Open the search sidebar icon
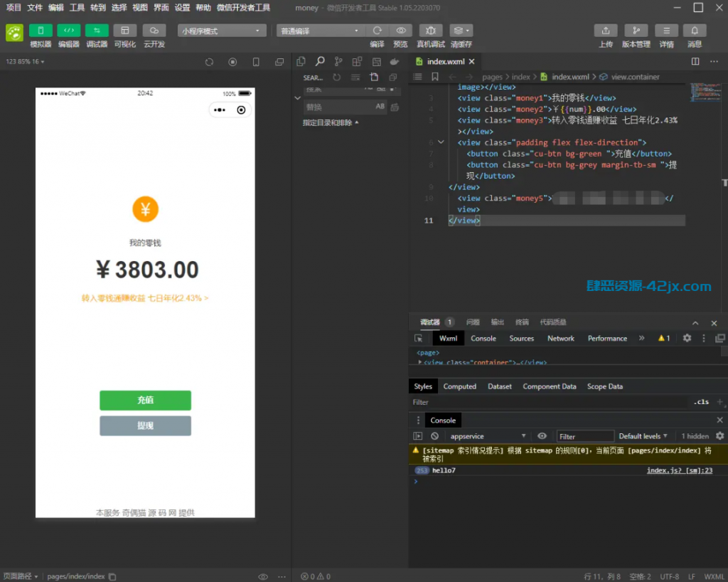This screenshot has width=728, height=582. tap(320, 62)
